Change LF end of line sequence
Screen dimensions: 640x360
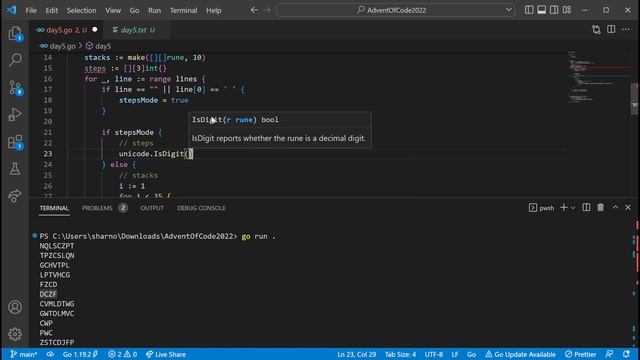[x=455, y=354]
